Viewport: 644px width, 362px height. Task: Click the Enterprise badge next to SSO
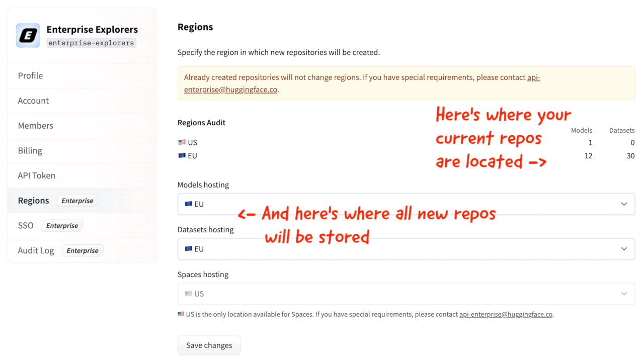point(62,226)
